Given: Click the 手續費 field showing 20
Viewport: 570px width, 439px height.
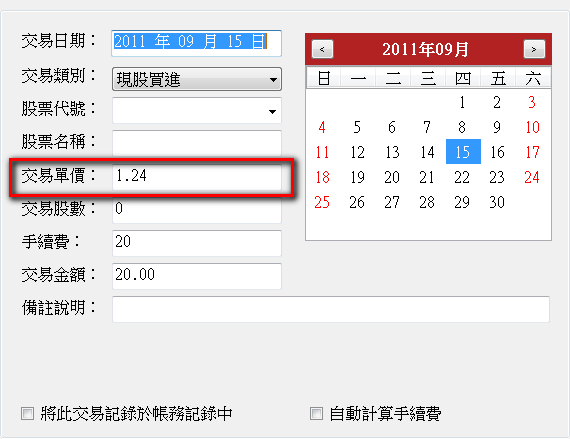Looking at the screenshot, I should [x=197, y=243].
